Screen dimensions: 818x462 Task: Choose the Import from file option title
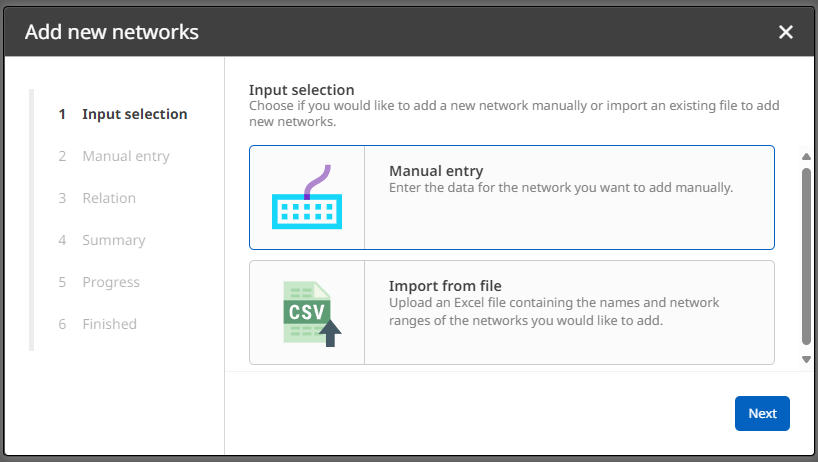[445, 286]
